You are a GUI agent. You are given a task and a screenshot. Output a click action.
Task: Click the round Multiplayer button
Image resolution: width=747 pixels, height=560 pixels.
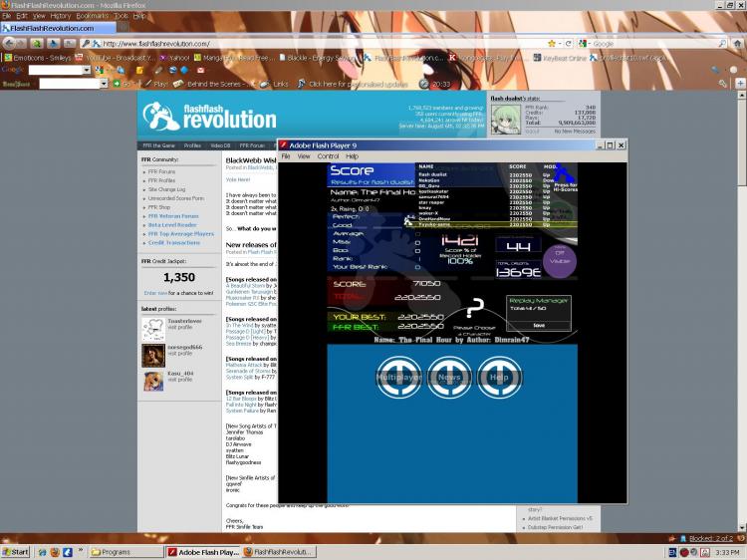[x=398, y=377]
